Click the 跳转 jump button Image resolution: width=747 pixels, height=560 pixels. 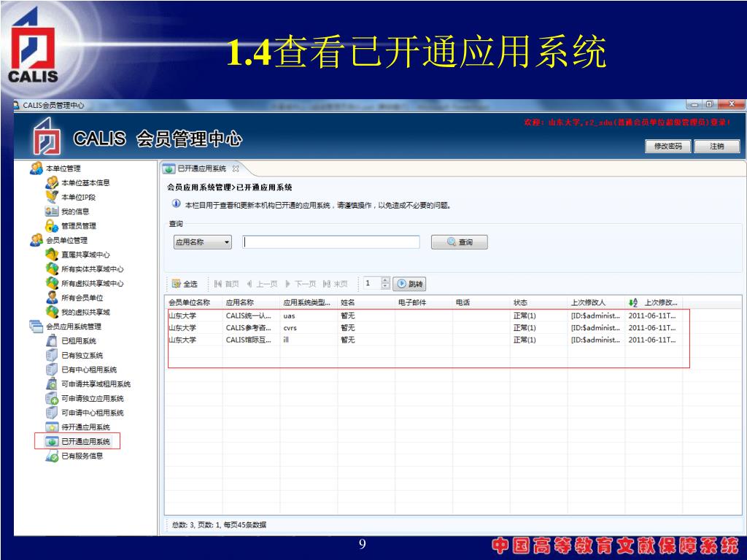click(410, 284)
